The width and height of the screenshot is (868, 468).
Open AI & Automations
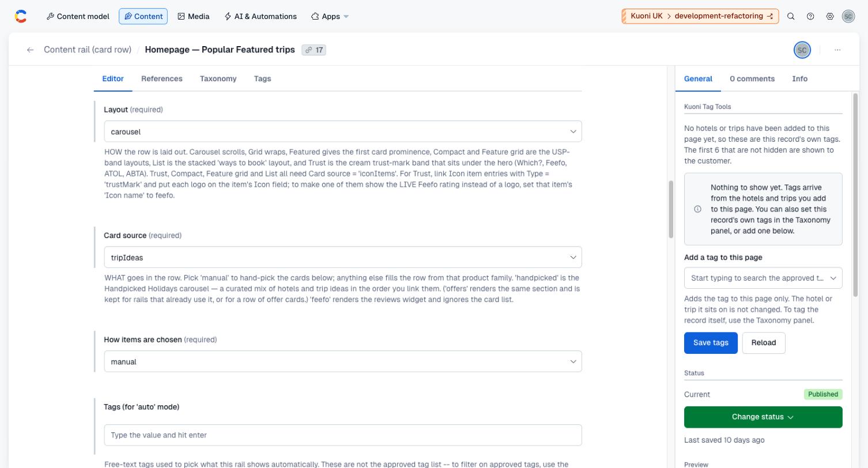(x=261, y=16)
